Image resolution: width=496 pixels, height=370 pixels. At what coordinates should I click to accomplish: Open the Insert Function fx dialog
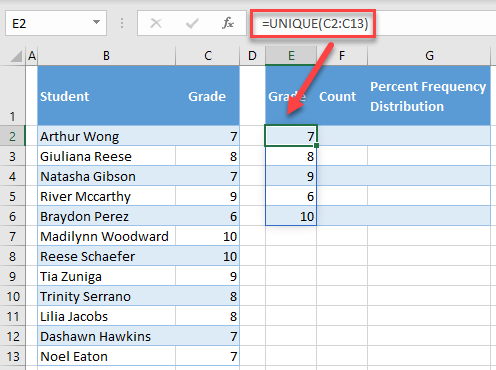click(x=228, y=23)
